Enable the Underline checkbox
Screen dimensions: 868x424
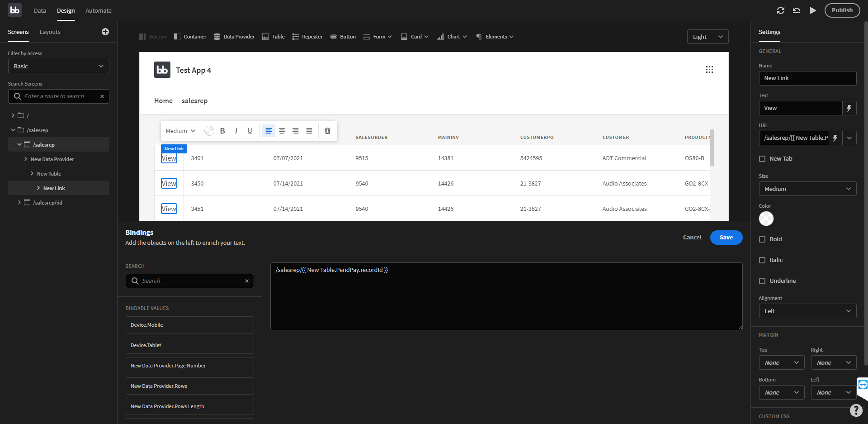point(762,281)
